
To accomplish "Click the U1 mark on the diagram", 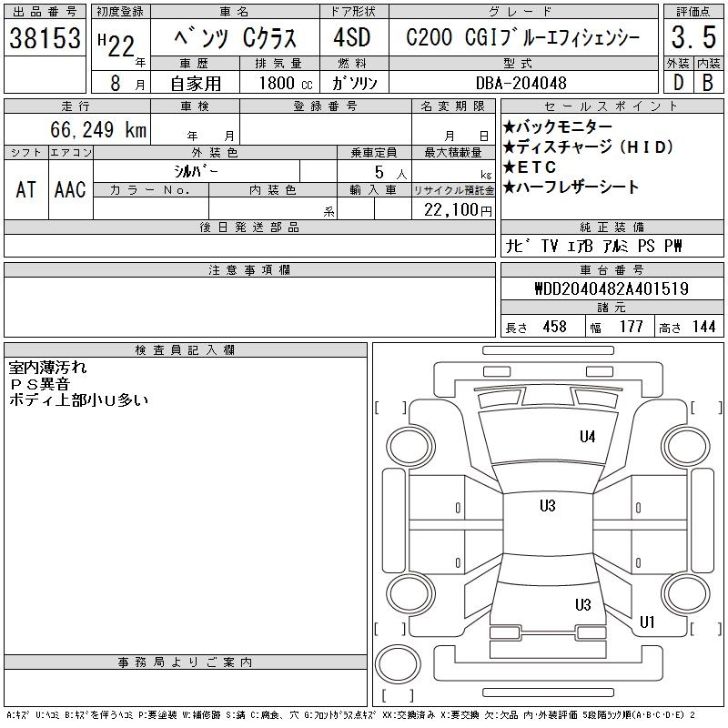I will [647, 622].
